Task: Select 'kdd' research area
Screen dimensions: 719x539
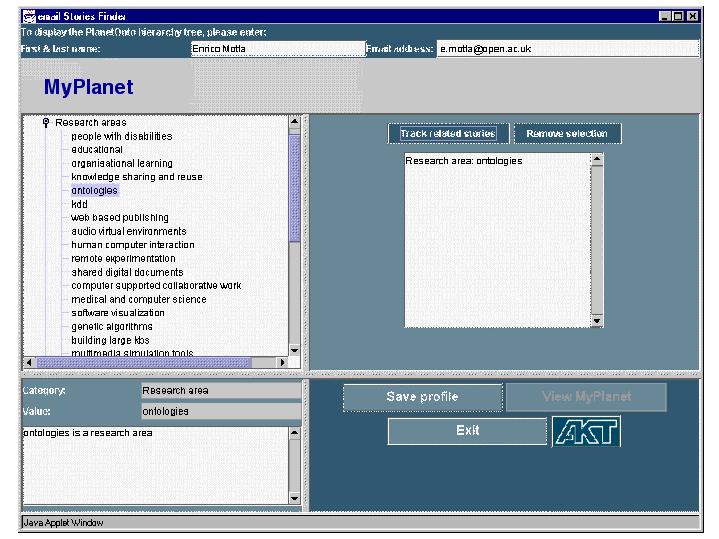Action: (79, 204)
